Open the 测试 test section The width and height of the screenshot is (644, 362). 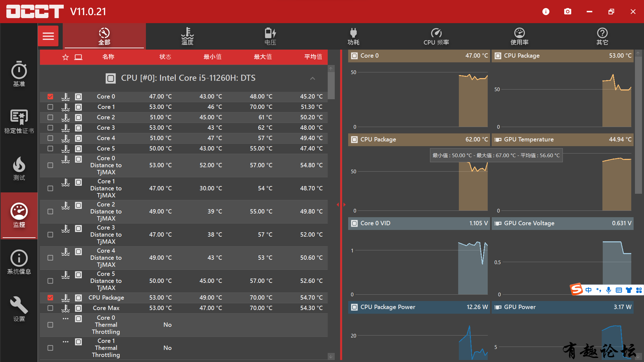click(x=19, y=168)
